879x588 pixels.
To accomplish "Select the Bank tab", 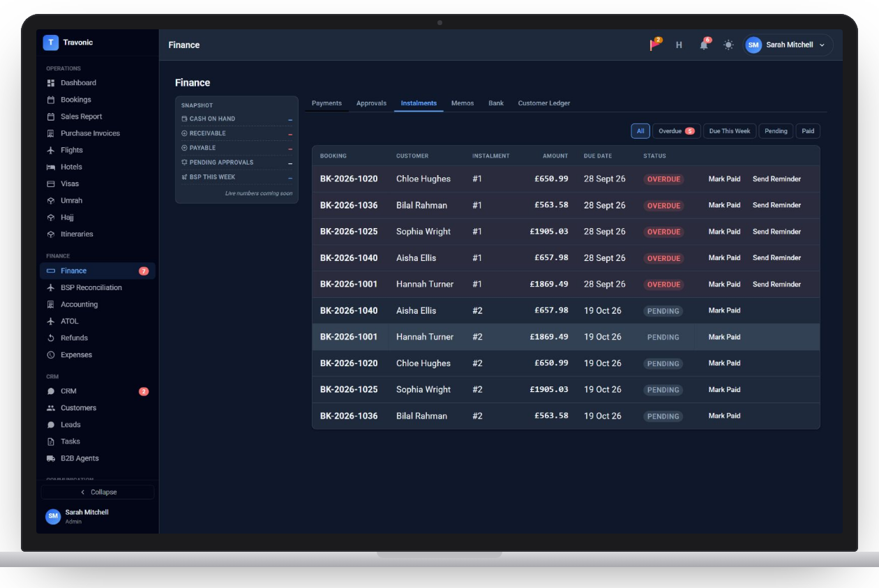I will (496, 103).
